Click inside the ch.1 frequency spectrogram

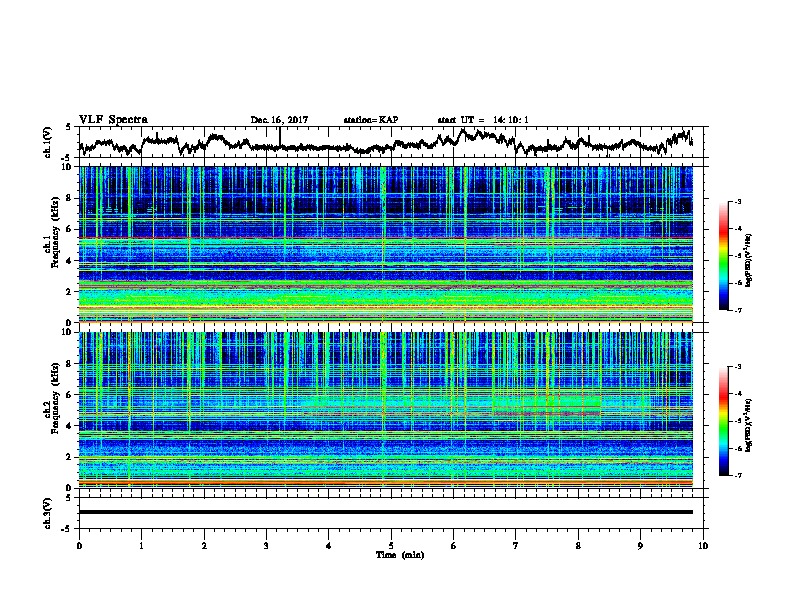(x=386, y=244)
